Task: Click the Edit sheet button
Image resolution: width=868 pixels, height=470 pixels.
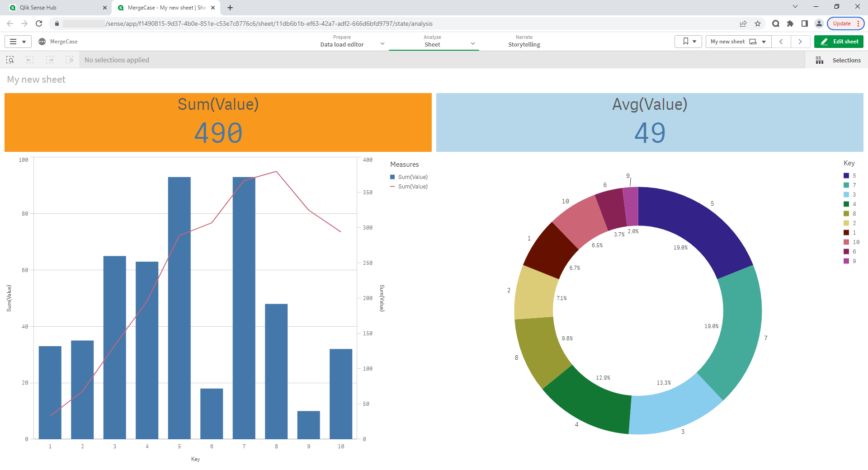Action: 839,42
